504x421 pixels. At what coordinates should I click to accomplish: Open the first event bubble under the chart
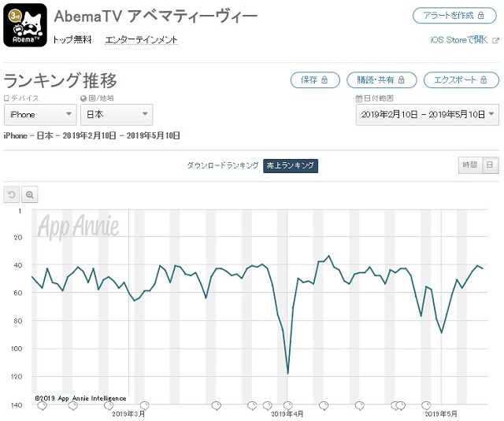pyautogui.click(x=42, y=406)
